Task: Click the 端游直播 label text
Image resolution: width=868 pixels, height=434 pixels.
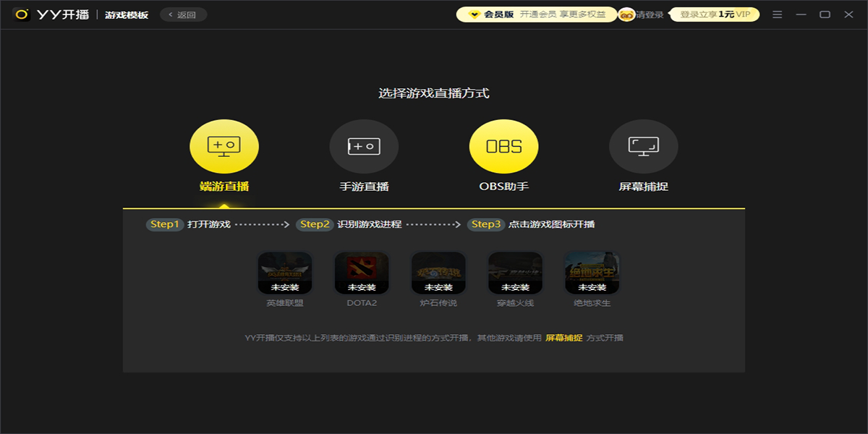Action: [x=224, y=187]
